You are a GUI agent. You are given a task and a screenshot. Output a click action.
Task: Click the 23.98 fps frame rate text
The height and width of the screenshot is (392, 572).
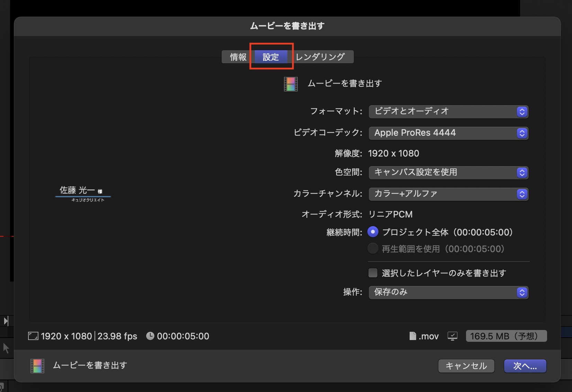click(x=117, y=336)
